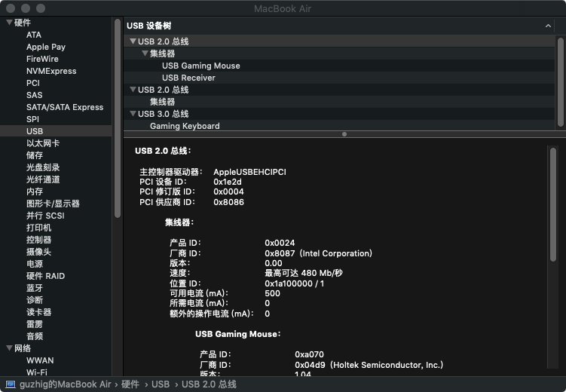Collapse USB 3.0 总线 disclosure triangle
Viewport: 566px width, 392px height.
133,114
